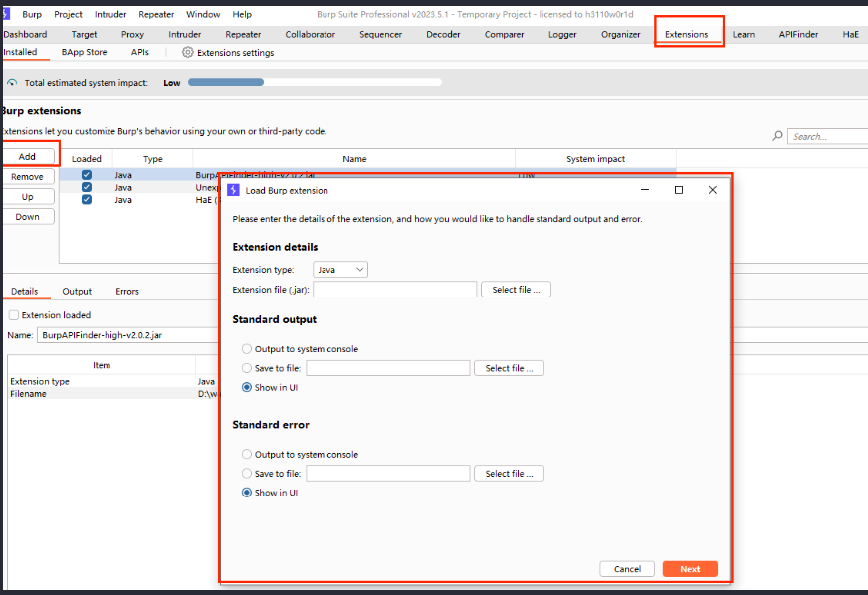Select Standard output: Show in UI
This screenshot has width=868, height=595.
click(247, 387)
